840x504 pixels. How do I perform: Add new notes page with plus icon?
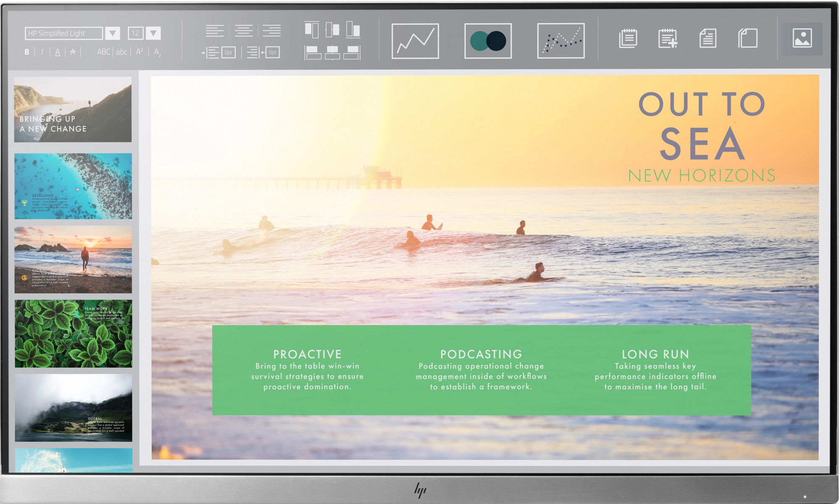pyautogui.click(x=668, y=39)
